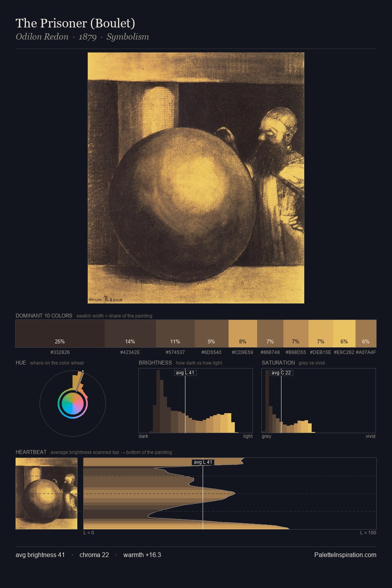Click the 'swatch width = share of the painting' caption

pyautogui.click(x=114, y=316)
